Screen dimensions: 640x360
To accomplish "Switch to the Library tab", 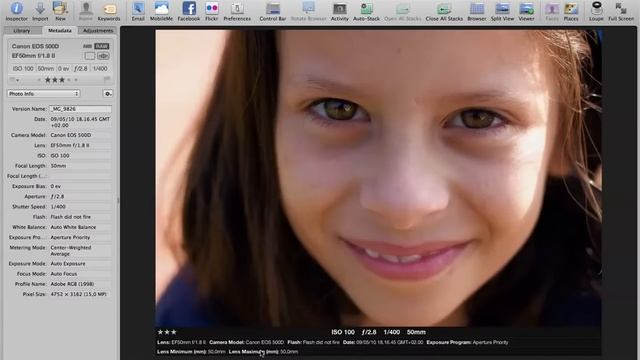I will tap(22, 31).
